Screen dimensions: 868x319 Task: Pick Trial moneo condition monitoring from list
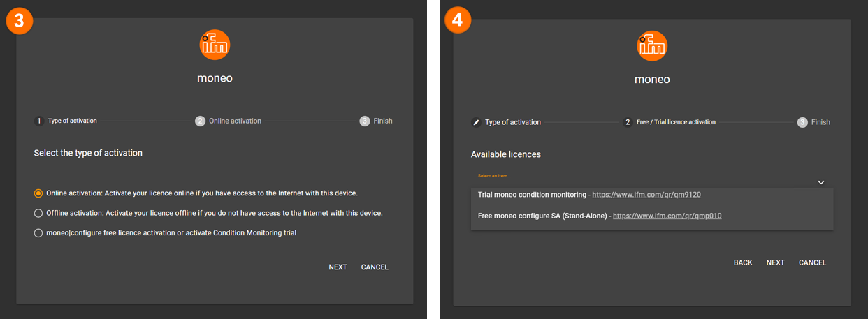pyautogui.click(x=533, y=195)
